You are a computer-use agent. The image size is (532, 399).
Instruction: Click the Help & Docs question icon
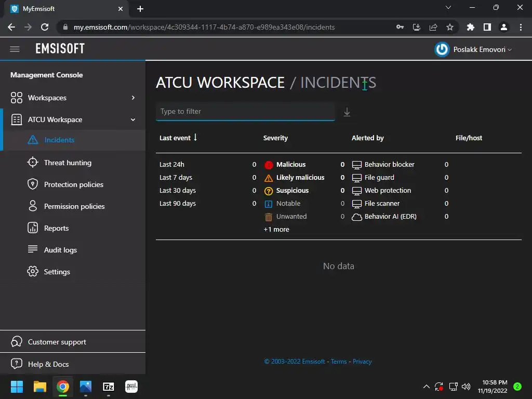tap(16, 364)
